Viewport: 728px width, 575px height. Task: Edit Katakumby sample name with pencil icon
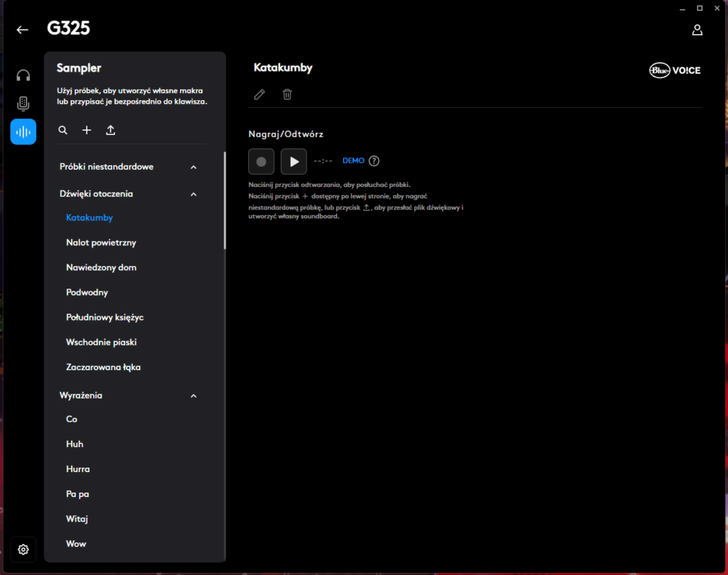tap(259, 95)
